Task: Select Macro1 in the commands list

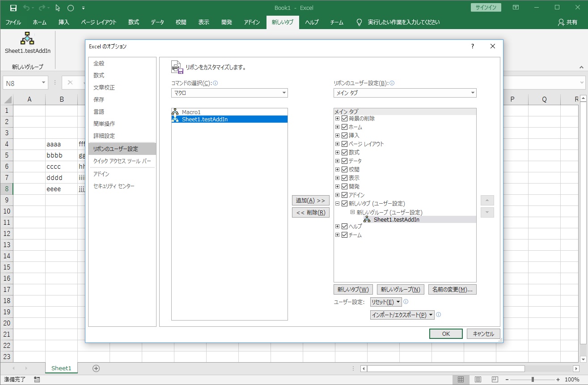Action: point(229,112)
